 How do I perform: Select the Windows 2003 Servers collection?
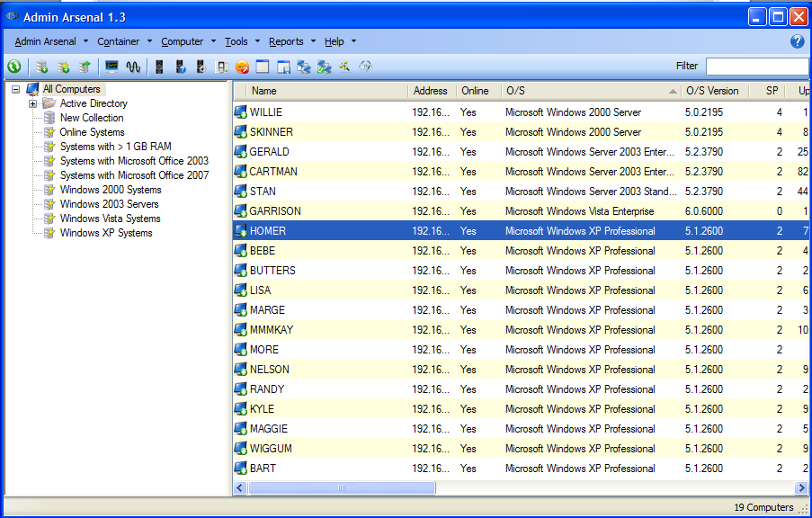[x=110, y=204]
